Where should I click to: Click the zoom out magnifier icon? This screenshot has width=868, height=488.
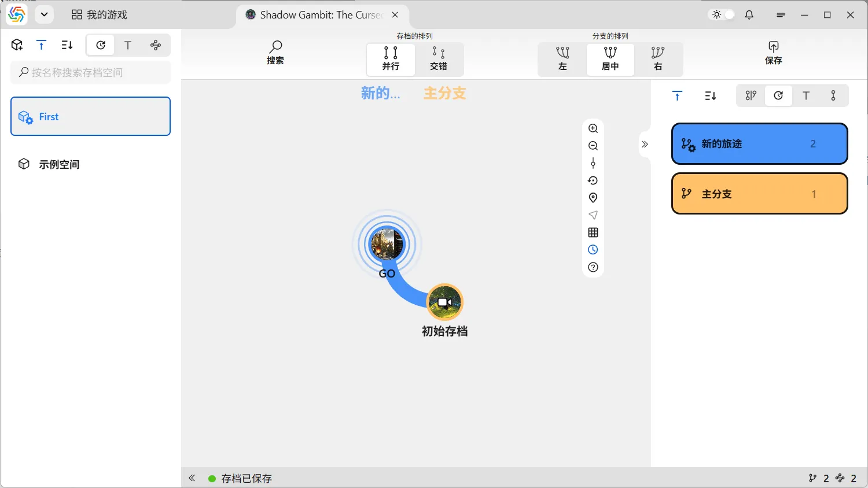pyautogui.click(x=593, y=146)
